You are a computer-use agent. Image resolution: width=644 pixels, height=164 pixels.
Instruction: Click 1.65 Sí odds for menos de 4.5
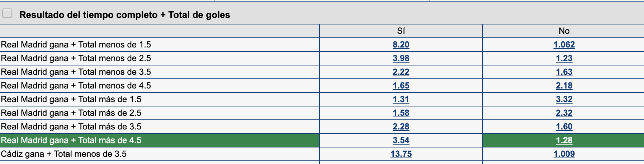tap(401, 86)
